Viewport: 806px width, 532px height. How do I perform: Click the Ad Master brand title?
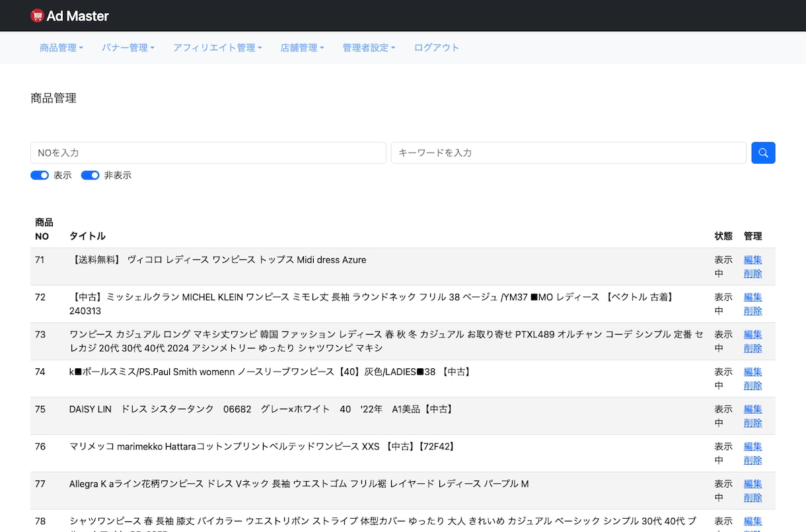tap(77, 16)
